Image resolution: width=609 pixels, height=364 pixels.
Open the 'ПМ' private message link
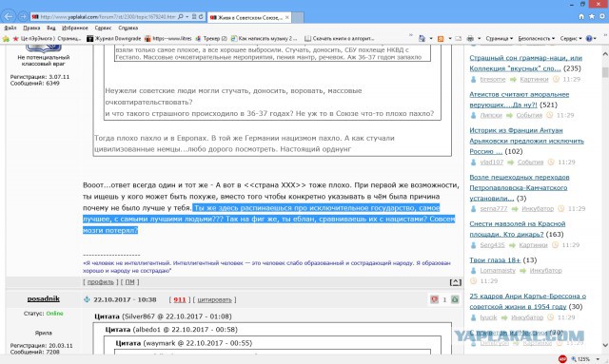coord(129,282)
